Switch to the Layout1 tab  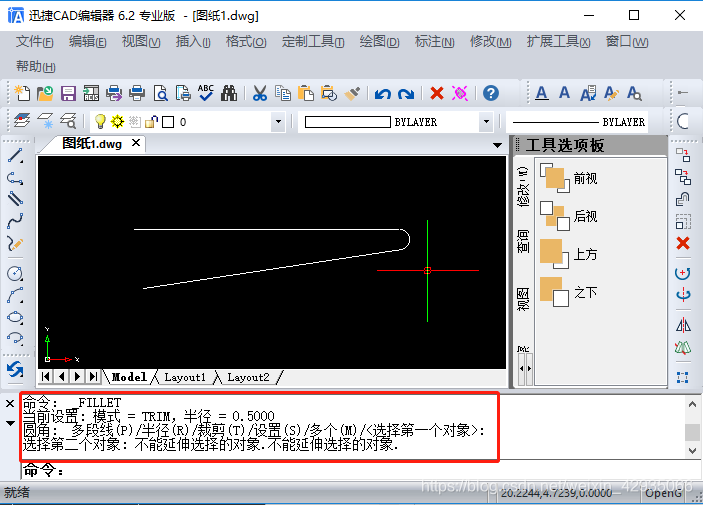(x=185, y=377)
